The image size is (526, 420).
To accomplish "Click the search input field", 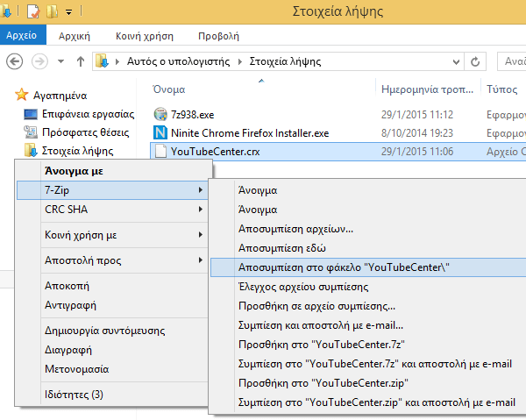I will coord(512,61).
